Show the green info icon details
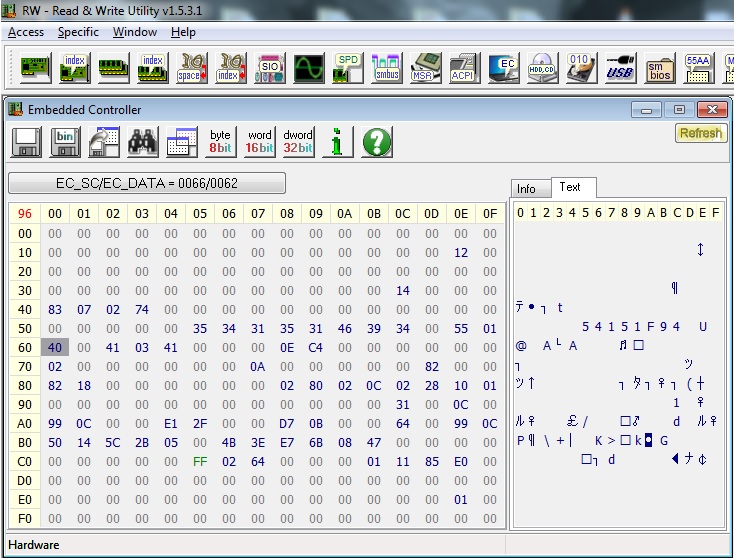The image size is (734, 558). (337, 142)
